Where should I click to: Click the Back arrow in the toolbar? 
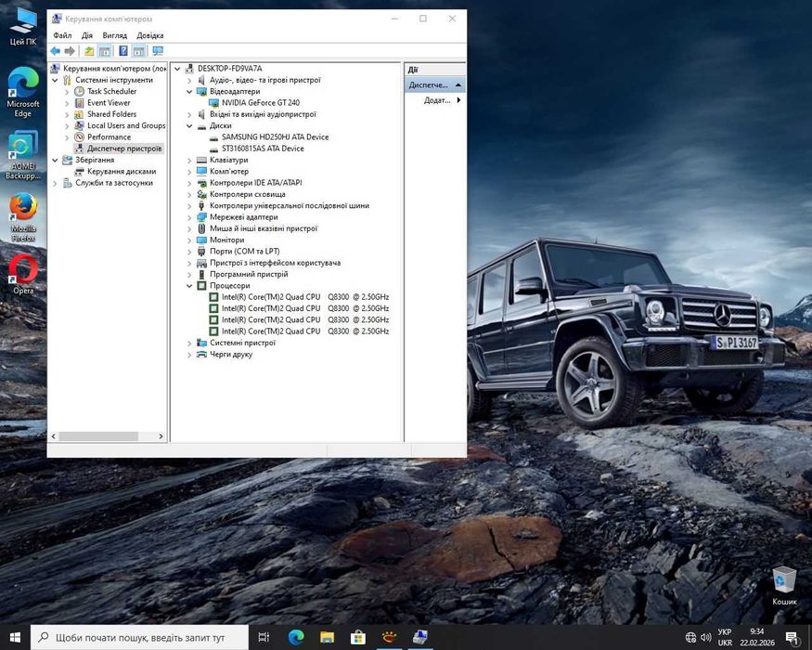56,51
